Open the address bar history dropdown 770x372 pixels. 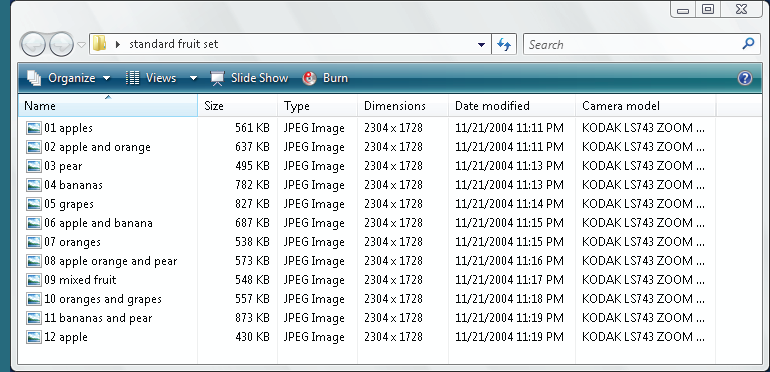481,45
